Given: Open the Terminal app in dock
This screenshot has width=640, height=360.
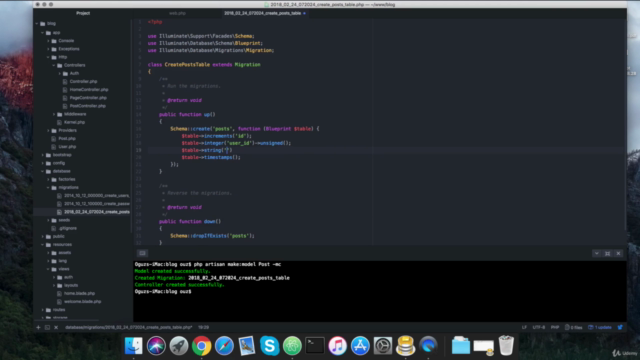Looking at the screenshot, I should [x=315, y=346].
